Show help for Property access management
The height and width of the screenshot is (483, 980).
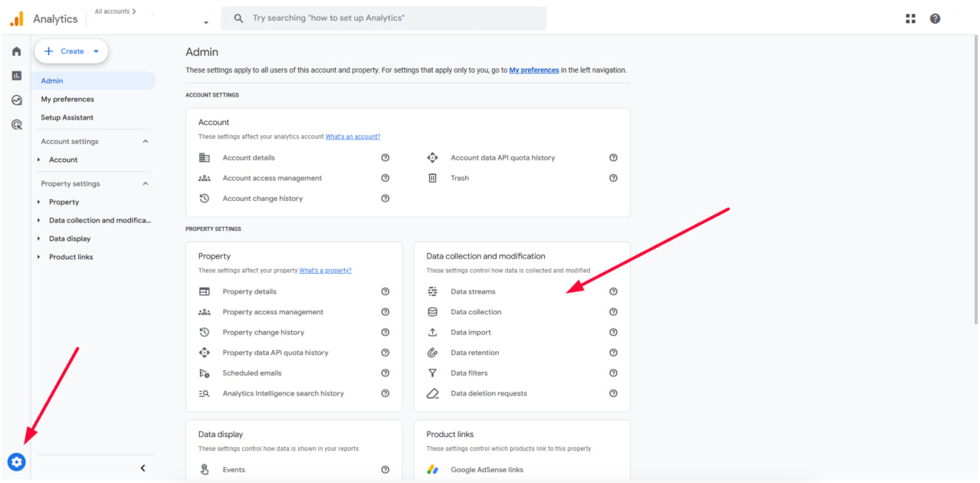pyautogui.click(x=385, y=312)
